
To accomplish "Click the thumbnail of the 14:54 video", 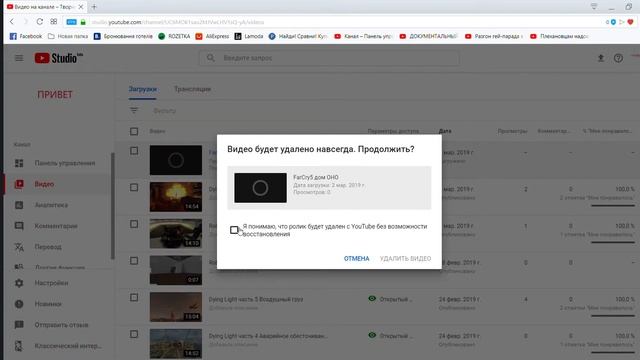I will tap(176, 197).
